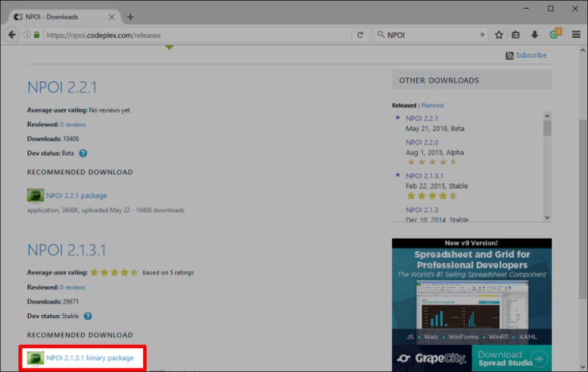The width and height of the screenshot is (588, 372).
Task: Open NPOI 2.1.3.1 binary package link
Action: pos(89,358)
